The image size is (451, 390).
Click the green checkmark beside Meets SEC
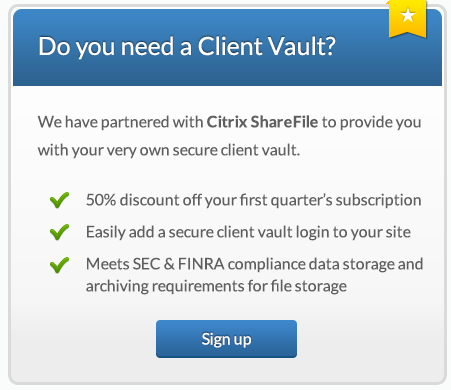tap(59, 265)
